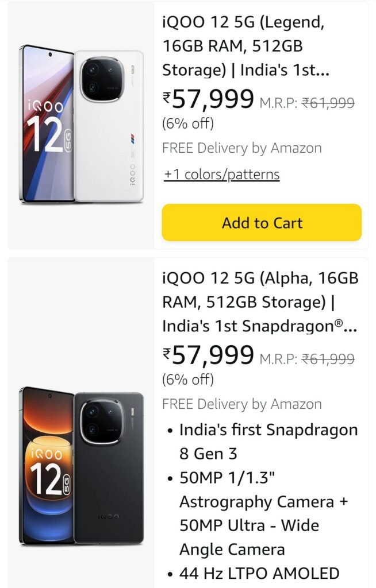Tap the camera module on the black phone
This screenshot has height=588, width=376.
click(100, 422)
